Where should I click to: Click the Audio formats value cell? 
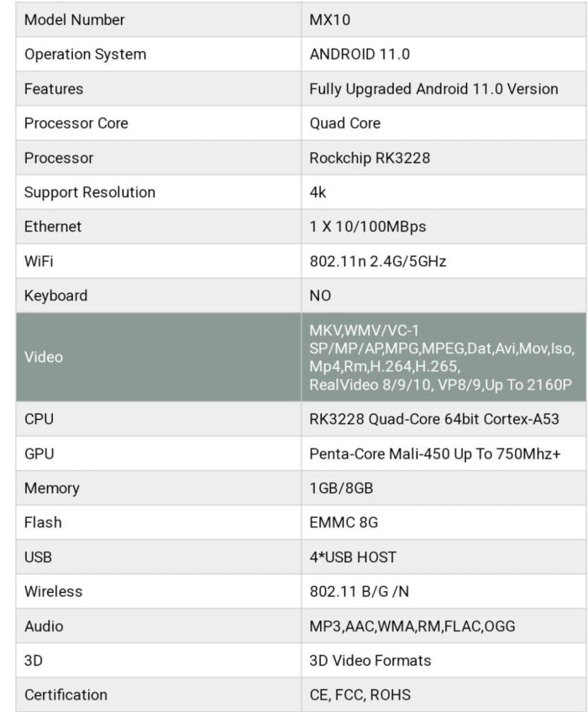(x=412, y=626)
